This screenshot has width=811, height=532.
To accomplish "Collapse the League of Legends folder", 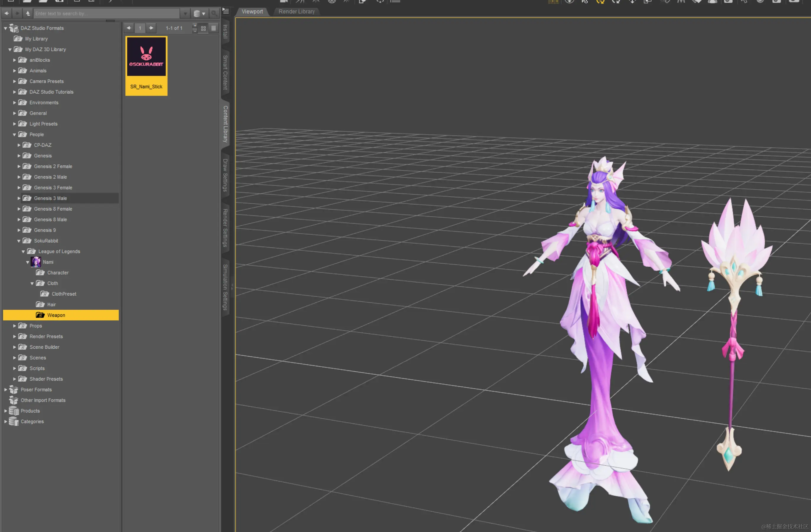I will click(x=24, y=252).
